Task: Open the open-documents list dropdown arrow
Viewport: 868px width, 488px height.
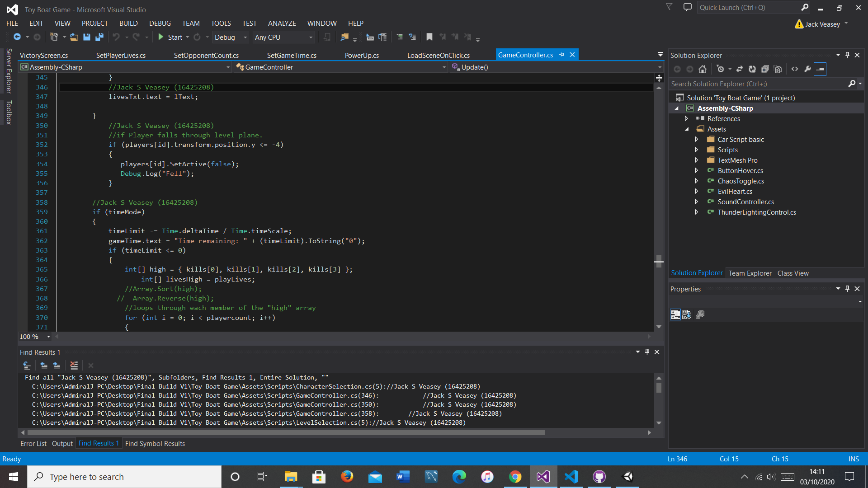Action: 660,55
